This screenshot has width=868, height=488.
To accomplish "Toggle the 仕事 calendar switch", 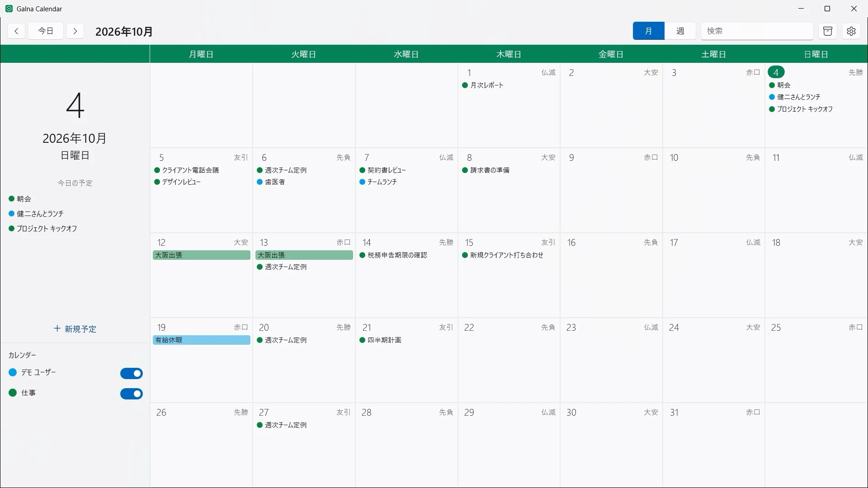I will (132, 394).
